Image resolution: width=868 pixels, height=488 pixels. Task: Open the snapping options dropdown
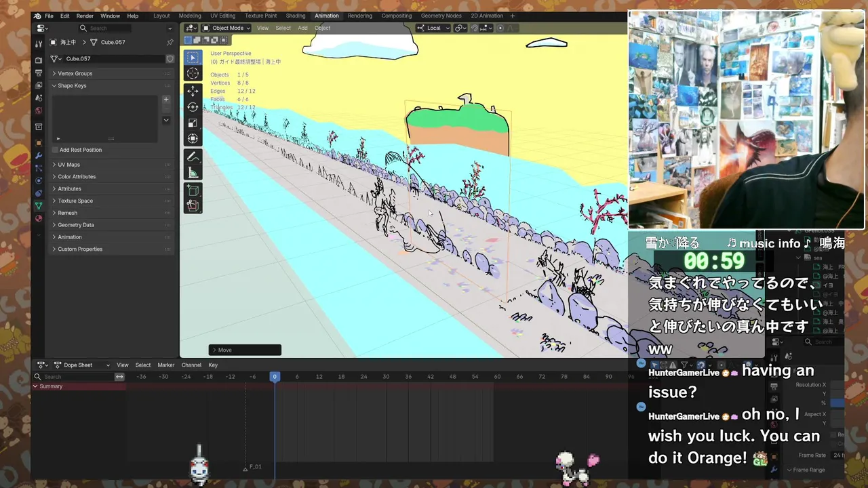486,28
